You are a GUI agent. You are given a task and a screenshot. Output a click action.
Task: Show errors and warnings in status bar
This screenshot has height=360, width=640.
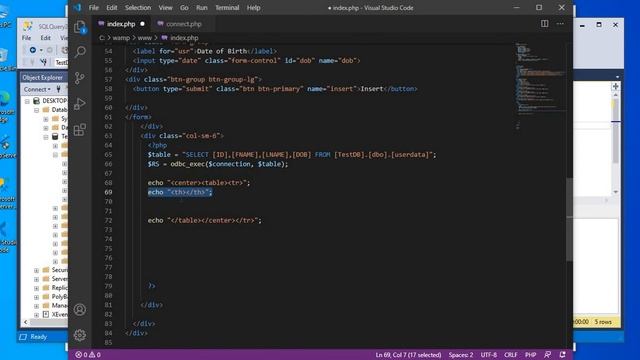(x=88, y=355)
